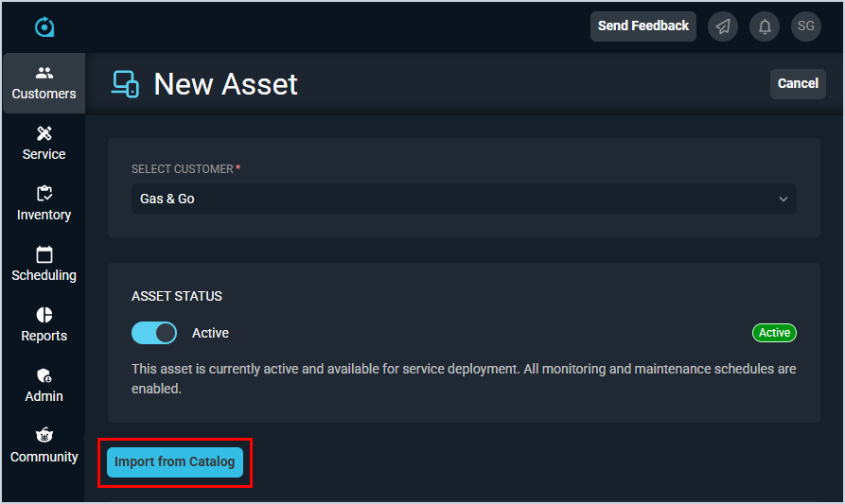
Task: Click the app logo icon at top left
Action: [x=44, y=26]
